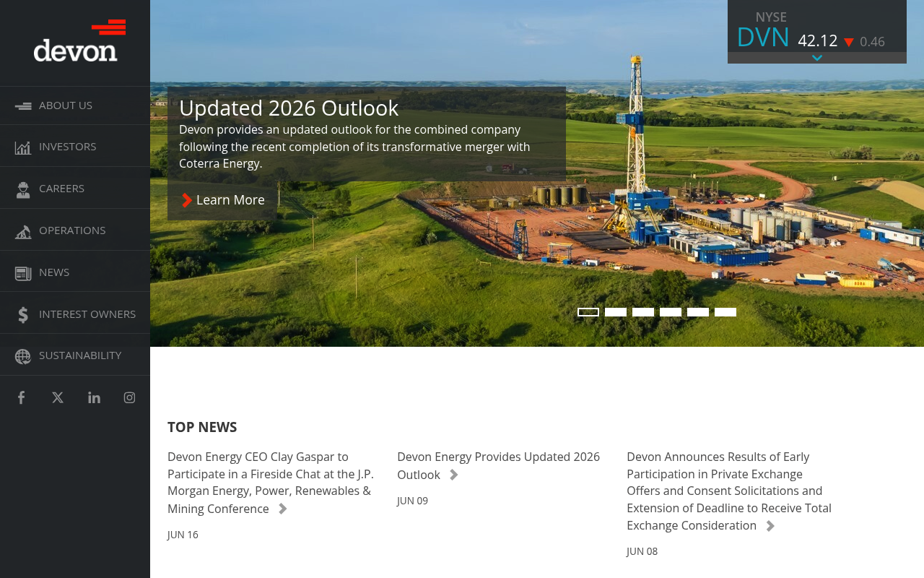This screenshot has height=578, width=924.
Task: Click the News newspaper icon
Action: (23, 273)
